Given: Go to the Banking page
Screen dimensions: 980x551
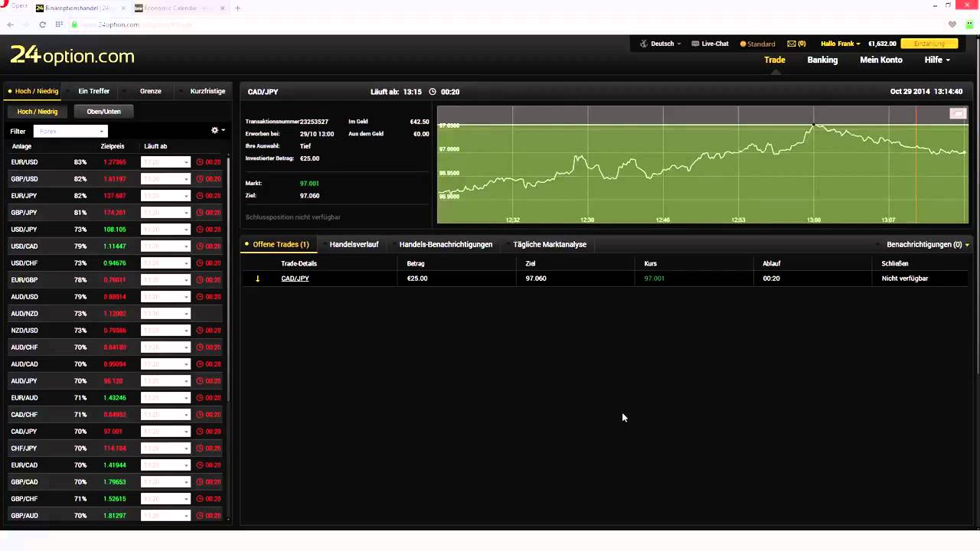Looking at the screenshot, I should [x=822, y=60].
